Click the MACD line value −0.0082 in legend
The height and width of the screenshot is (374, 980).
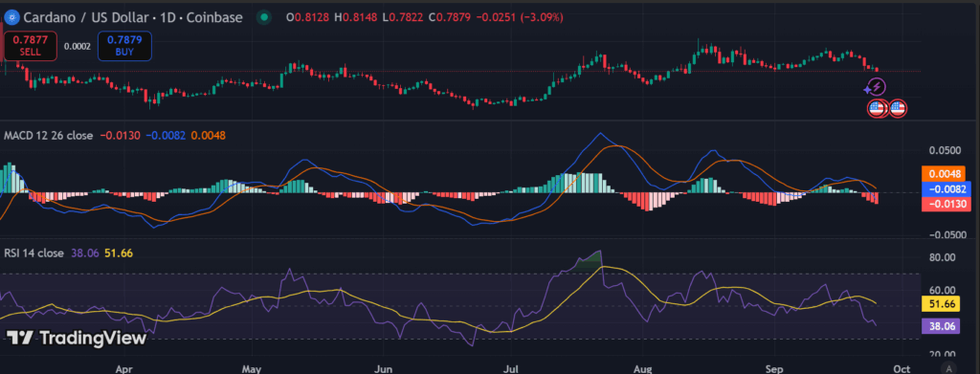coord(166,136)
